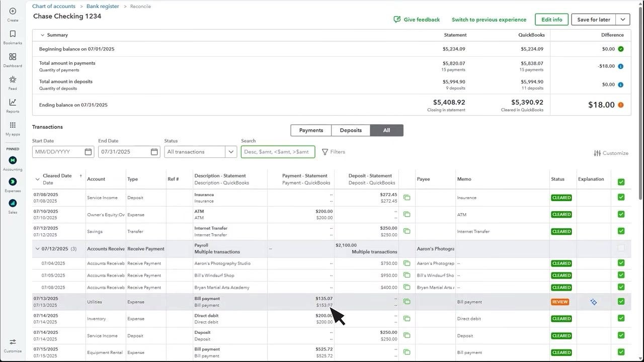Screen dimensions: 644x362
Task: Click the sidebar Customize sliders icon
Action: click(13, 342)
